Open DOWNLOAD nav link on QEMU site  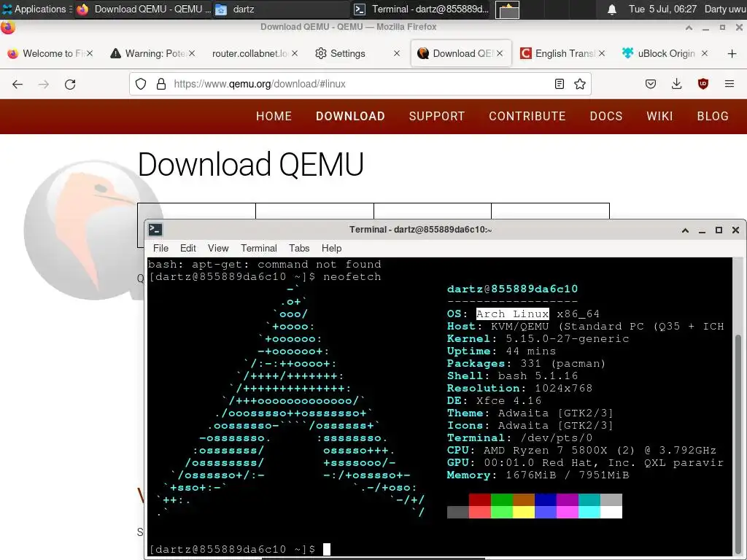pyautogui.click(x=350, y=116)
